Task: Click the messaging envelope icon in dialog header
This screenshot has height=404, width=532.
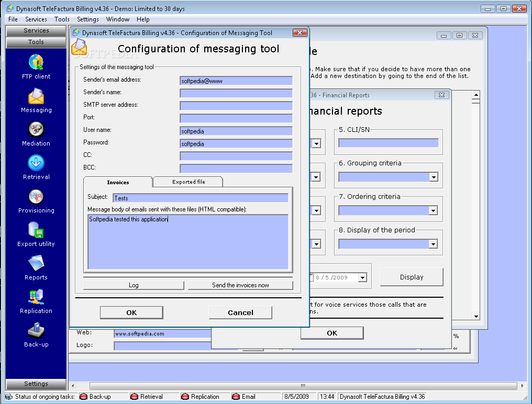Action: 79,47
